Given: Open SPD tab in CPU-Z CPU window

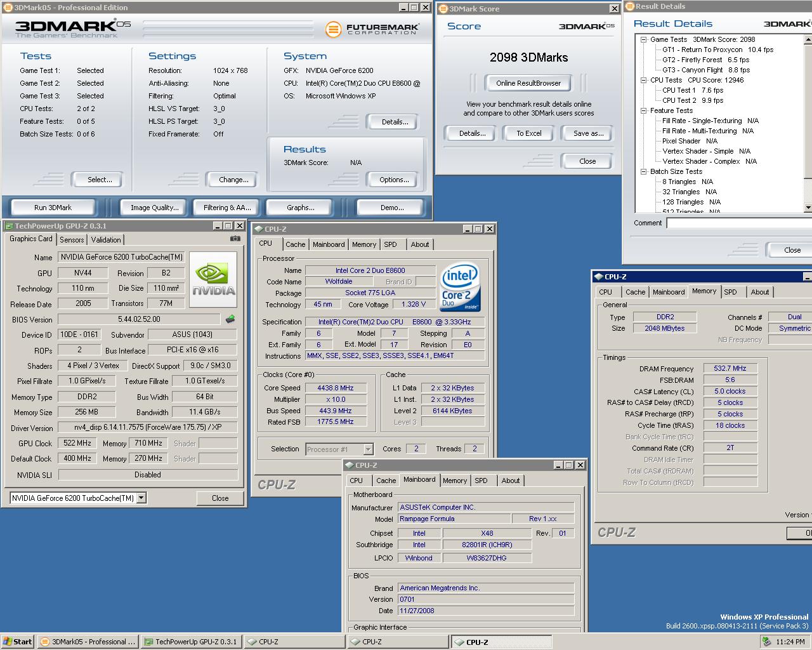Looking at the screenshot, I should 390,244.
